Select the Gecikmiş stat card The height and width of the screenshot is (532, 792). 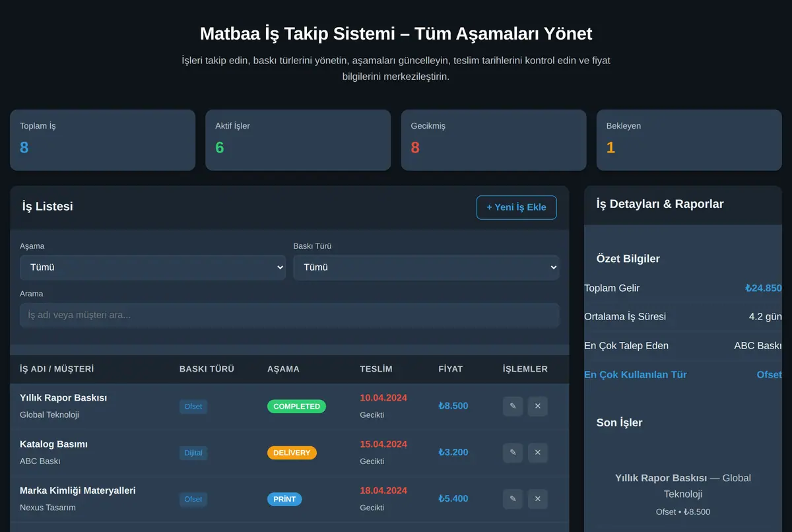click(x=494, y=140)
